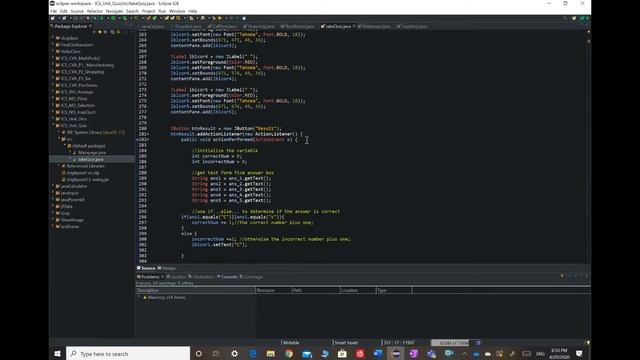Switch to the Design tab

pyautogui.click(x=167, y=268)
